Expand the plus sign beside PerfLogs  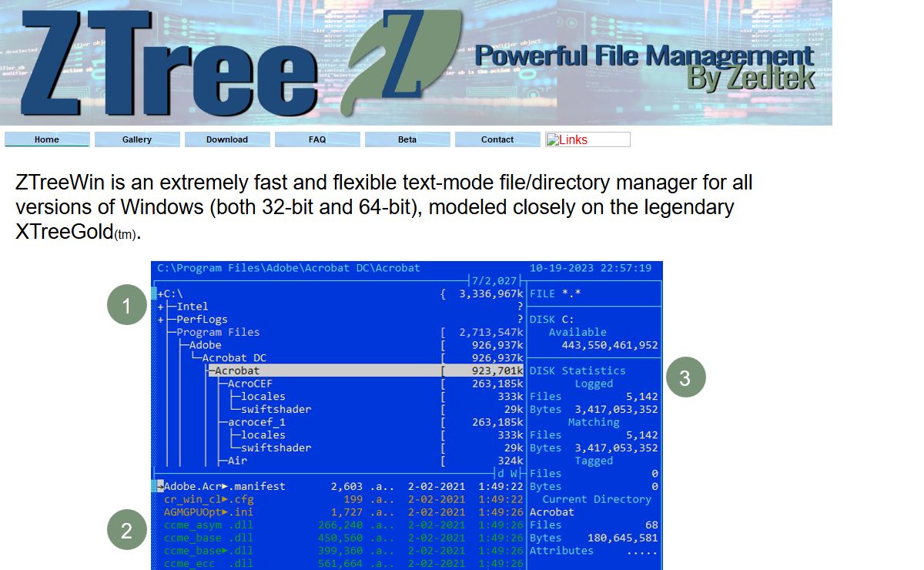click(160, 320)
